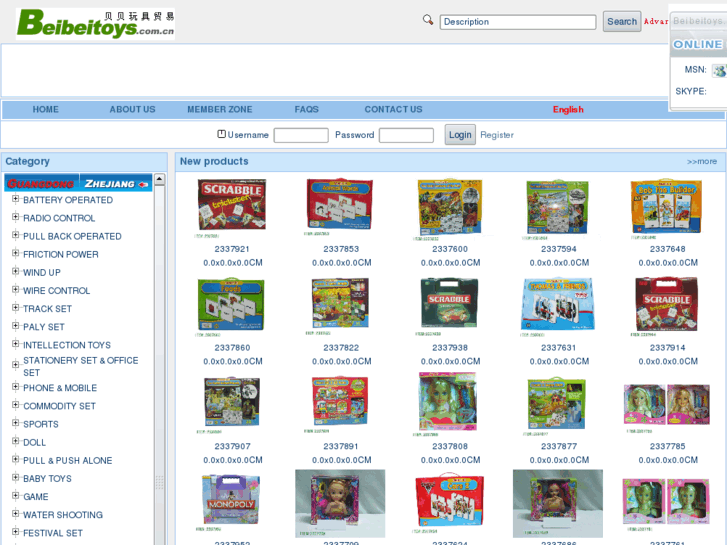Open the CONTACT US page
Viewport: 727px width, 545px height.
tap(393, 109)
